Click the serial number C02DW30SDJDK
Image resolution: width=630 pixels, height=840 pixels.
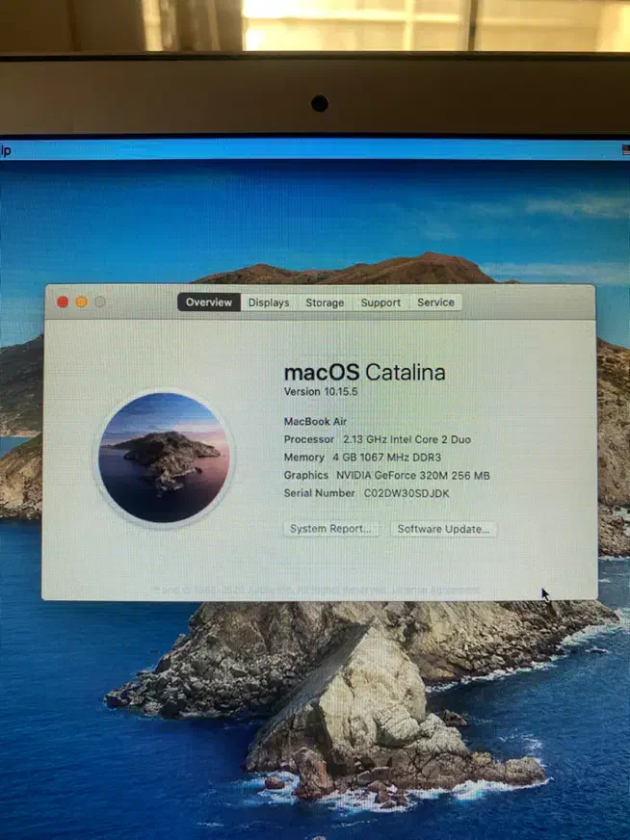[x=407, y=493]
